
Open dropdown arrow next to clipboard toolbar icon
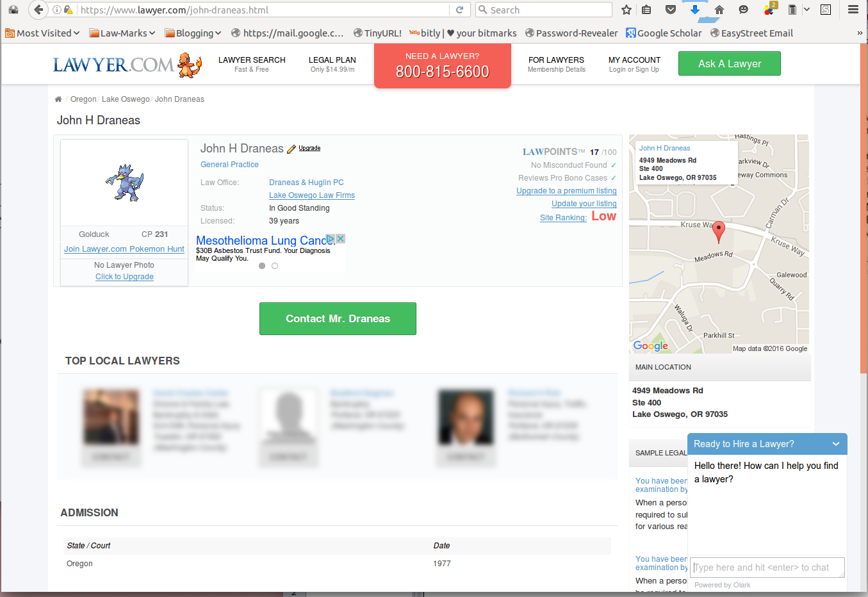click(807, 10)
